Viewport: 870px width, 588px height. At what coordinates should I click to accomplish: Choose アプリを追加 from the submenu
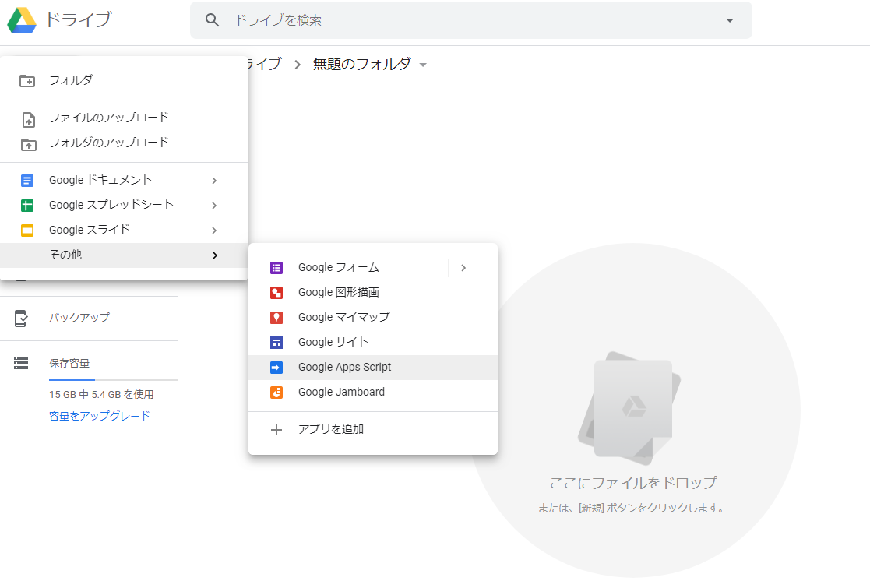[331, 429]
